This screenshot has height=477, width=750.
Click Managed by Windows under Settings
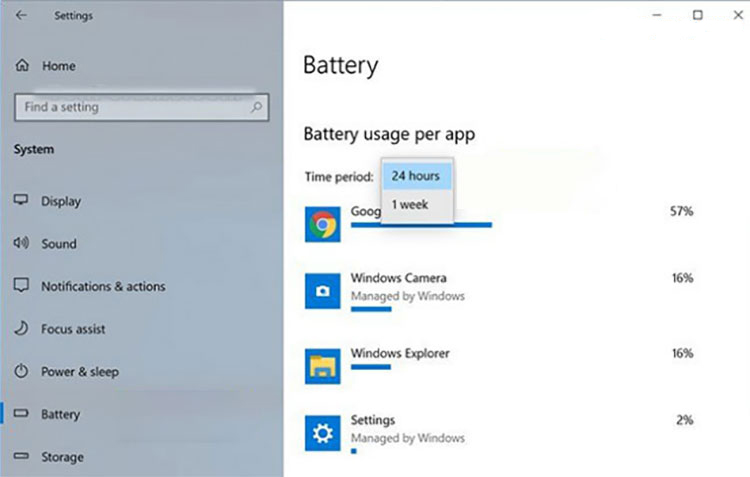pos(408,438)
